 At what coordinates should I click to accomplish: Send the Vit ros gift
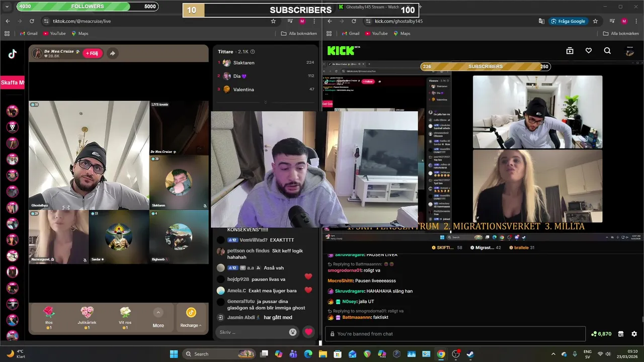[x=125, y=318]
